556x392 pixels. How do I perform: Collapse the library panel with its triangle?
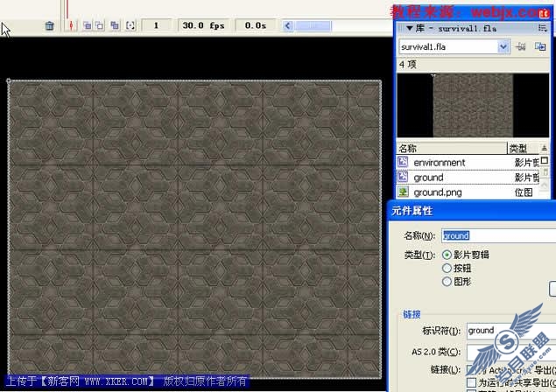[410, 28]
